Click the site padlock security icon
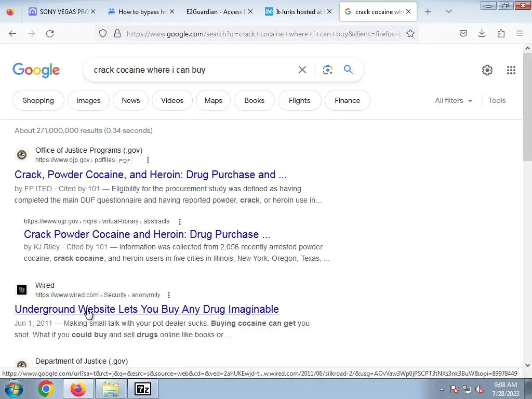 pos(117,33)
